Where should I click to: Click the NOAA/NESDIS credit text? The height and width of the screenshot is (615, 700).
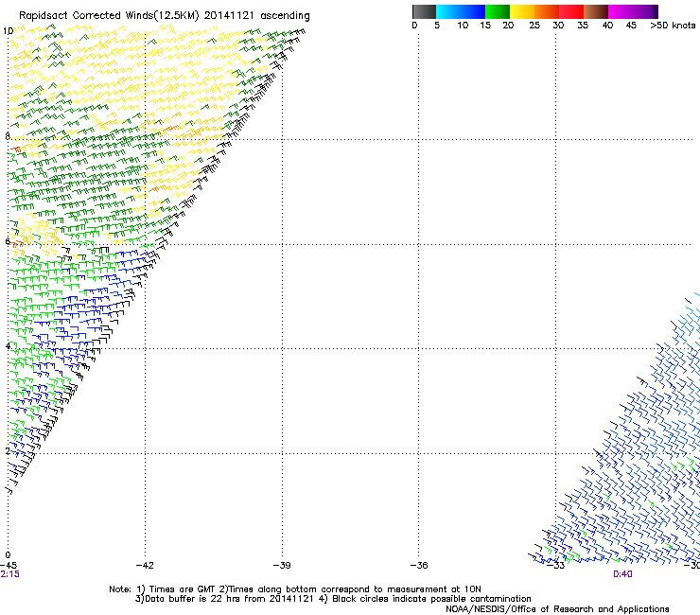(557, 608)
